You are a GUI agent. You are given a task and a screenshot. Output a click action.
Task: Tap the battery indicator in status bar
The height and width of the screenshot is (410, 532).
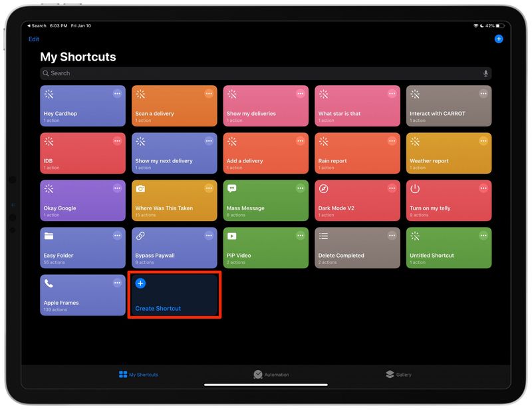[x=500, y=26]
